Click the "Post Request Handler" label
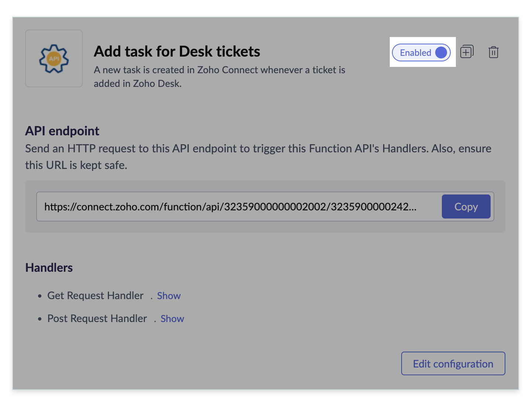Image resolution: width=532 pixels, height=403 pixels. click(97, 319)
